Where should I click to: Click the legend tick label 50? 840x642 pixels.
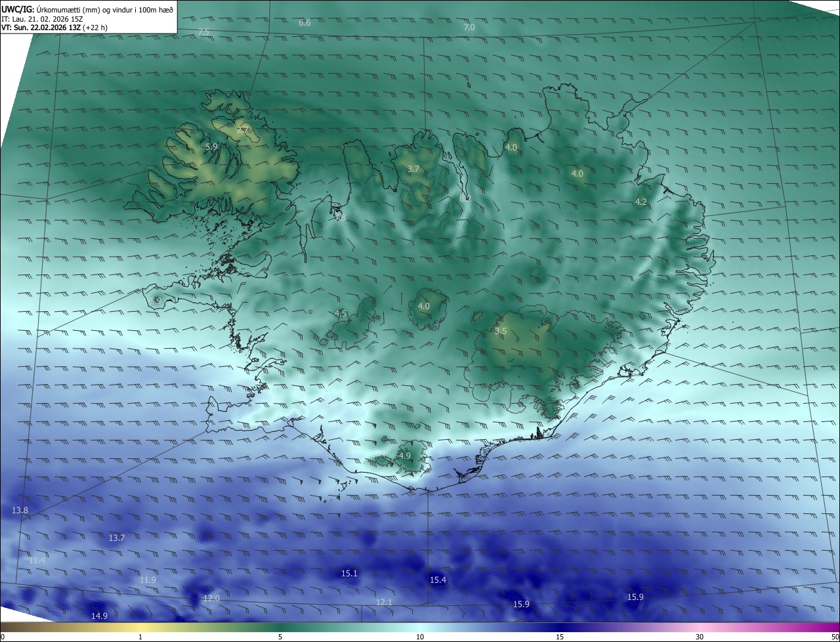click(835, 637)
